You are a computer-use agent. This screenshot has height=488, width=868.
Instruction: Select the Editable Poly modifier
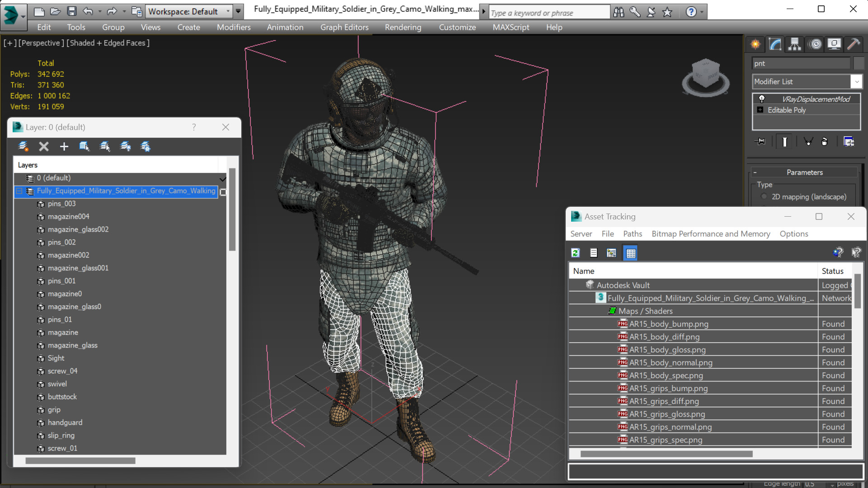click(x=787, y=110)
